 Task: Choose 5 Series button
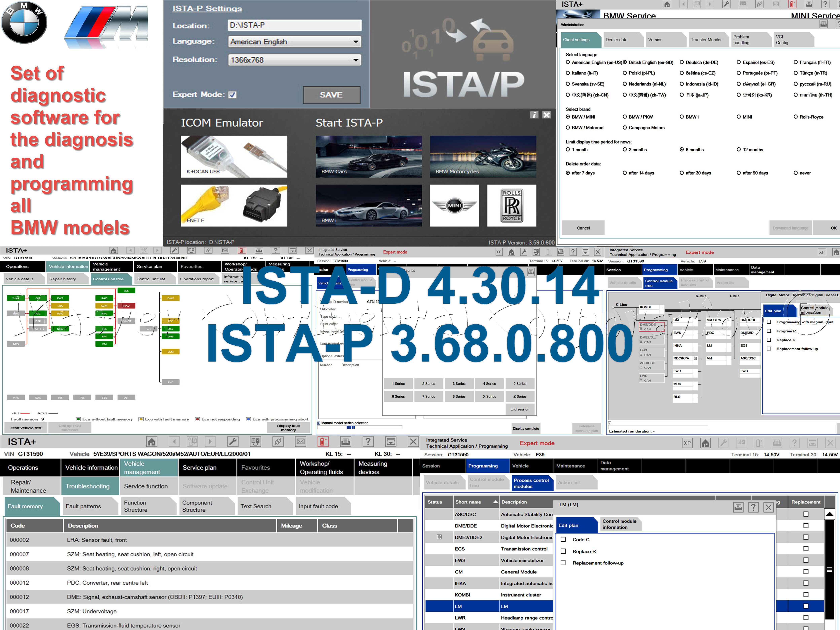click(x=520, y=384)
